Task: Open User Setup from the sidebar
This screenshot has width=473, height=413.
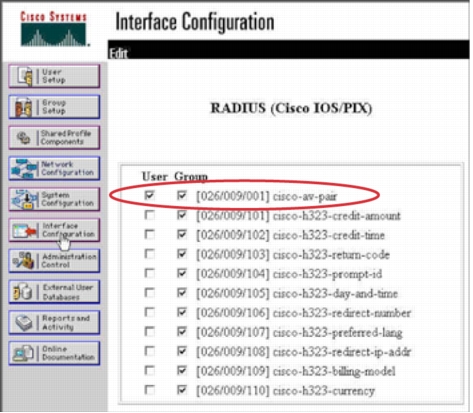Action: click(x=54, y=76)
